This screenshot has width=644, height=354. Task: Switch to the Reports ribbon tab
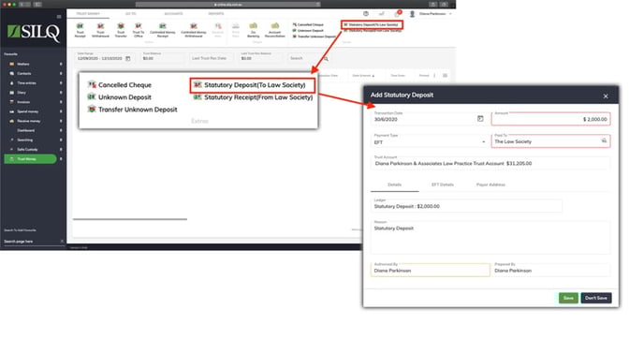click(x=216, y=13)
